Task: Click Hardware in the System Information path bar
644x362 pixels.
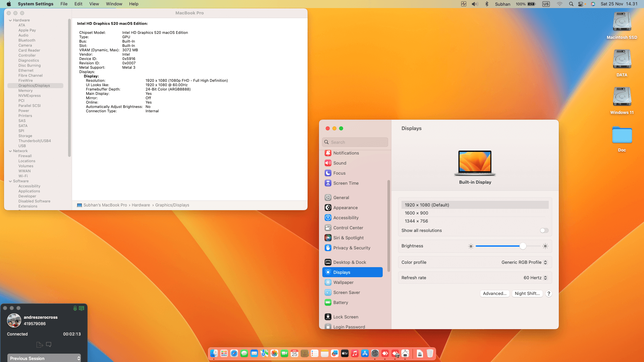Action: point(141,205)
